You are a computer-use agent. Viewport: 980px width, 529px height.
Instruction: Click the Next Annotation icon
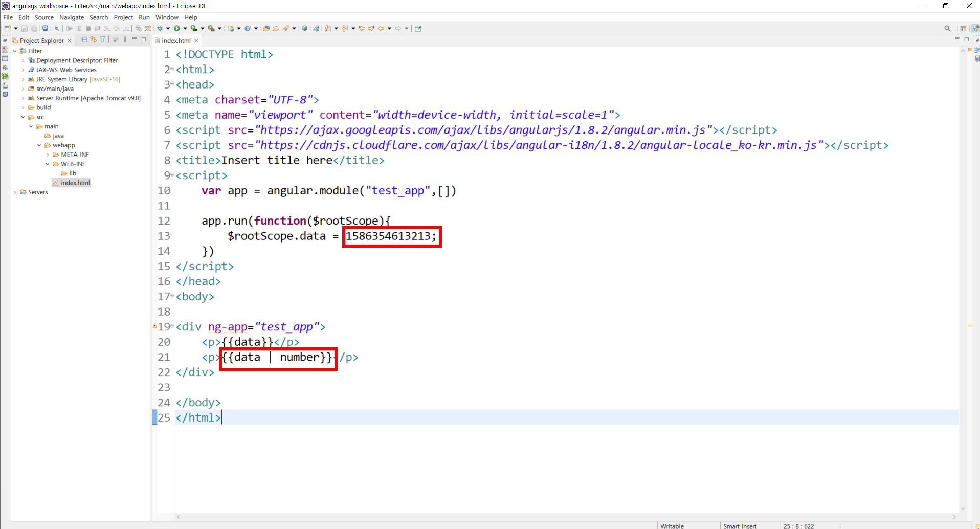(x=327, y=28)
